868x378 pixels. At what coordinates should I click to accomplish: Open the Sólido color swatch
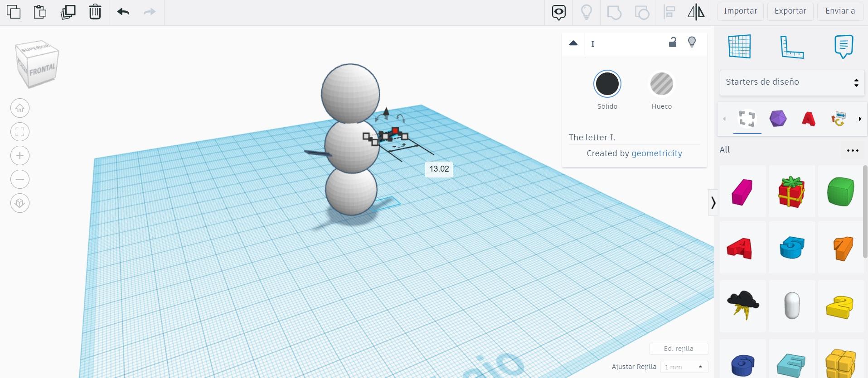pyautogui.click(x=607, y=84)
